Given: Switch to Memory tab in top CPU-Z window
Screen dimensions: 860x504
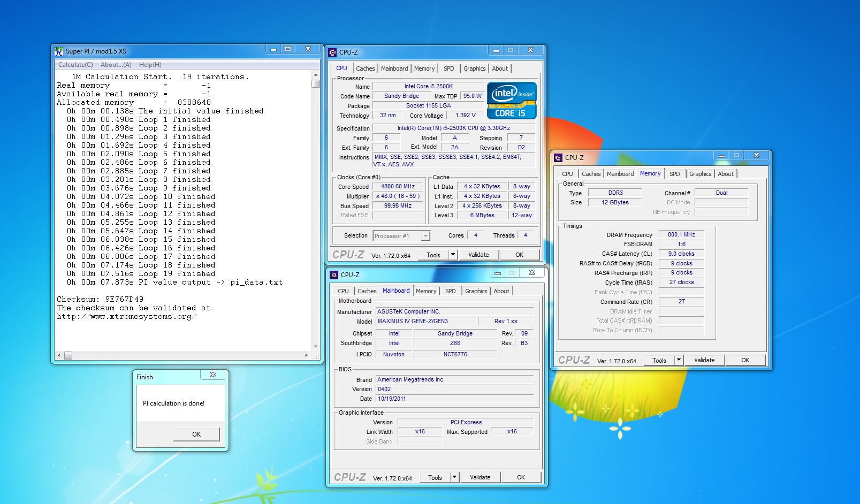Looking at the screenshot, I should 424,68.
